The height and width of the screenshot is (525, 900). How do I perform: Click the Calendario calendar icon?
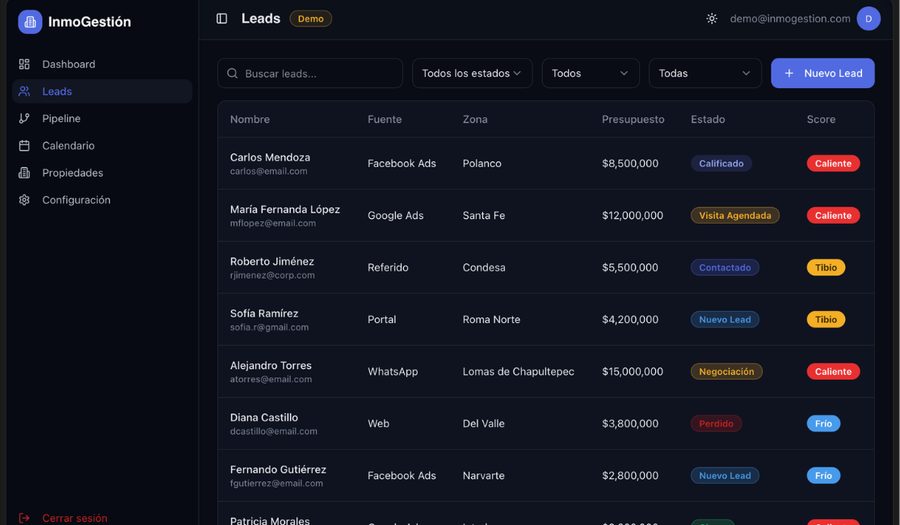coord(24,146)
